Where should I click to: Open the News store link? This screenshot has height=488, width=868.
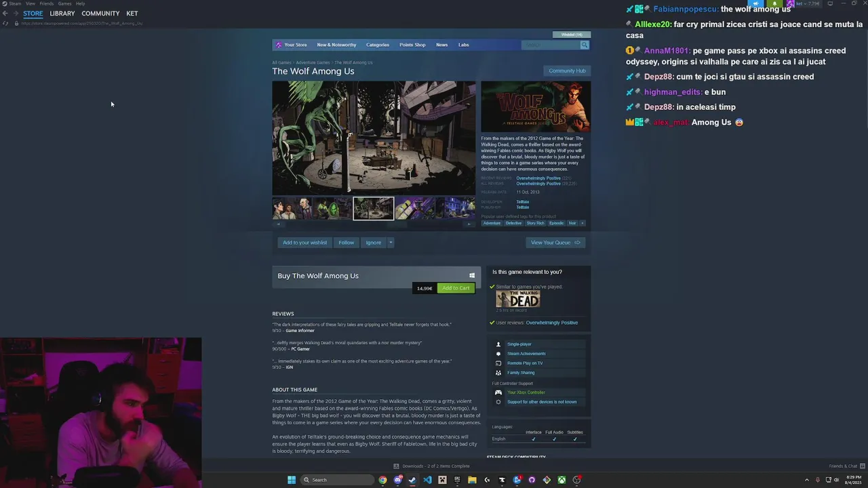(442, 45)
